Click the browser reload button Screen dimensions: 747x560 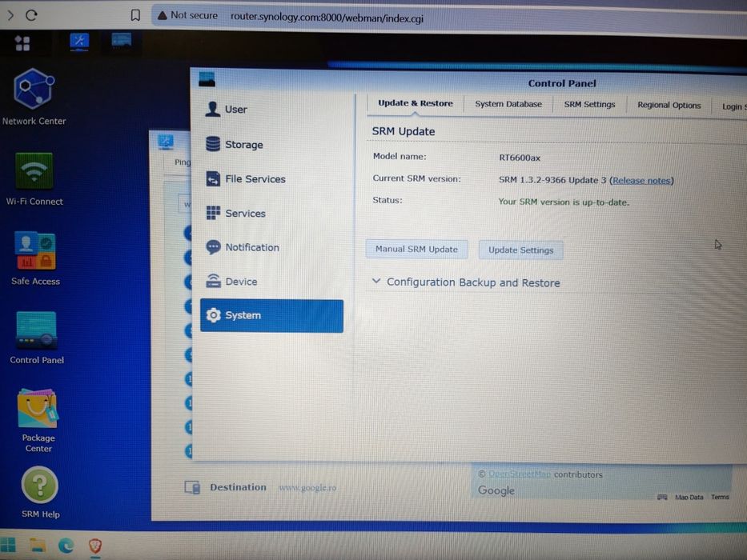31,15
